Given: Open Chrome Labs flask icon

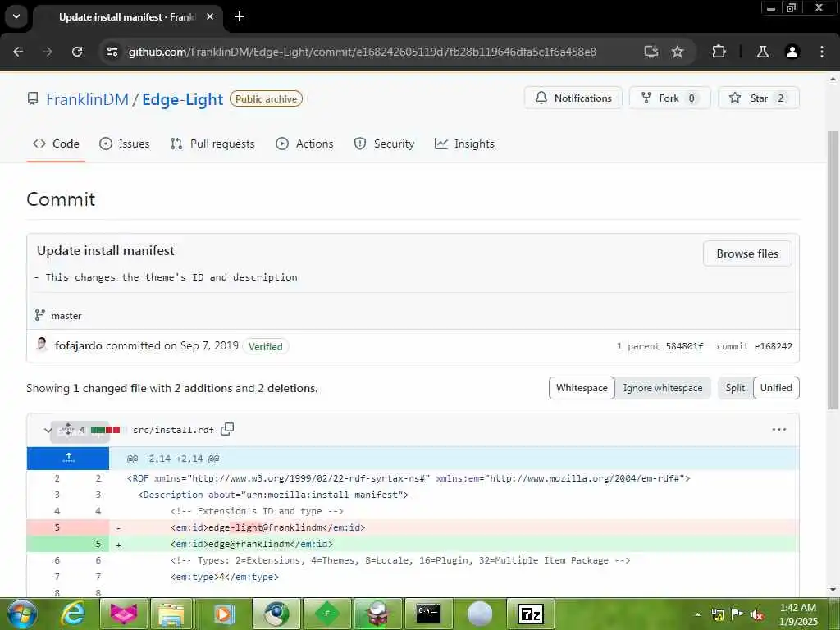Looking at the screenshot, I should (x=763, y=52).
